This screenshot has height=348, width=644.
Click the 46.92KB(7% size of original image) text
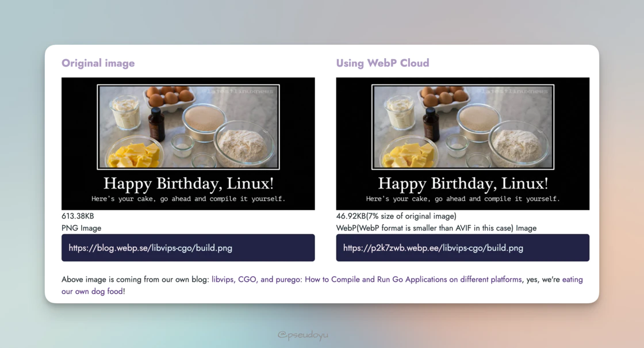tap(396, 216)
